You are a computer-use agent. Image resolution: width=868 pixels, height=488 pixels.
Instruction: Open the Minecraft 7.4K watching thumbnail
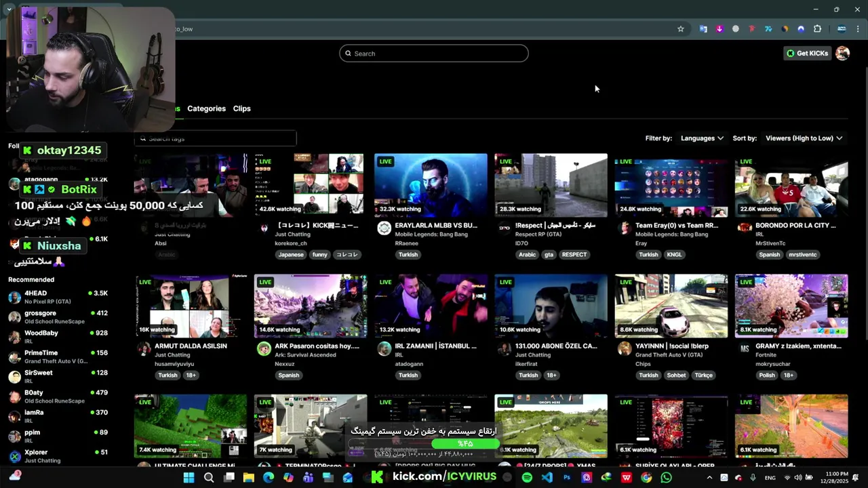(x=191, y=426)
